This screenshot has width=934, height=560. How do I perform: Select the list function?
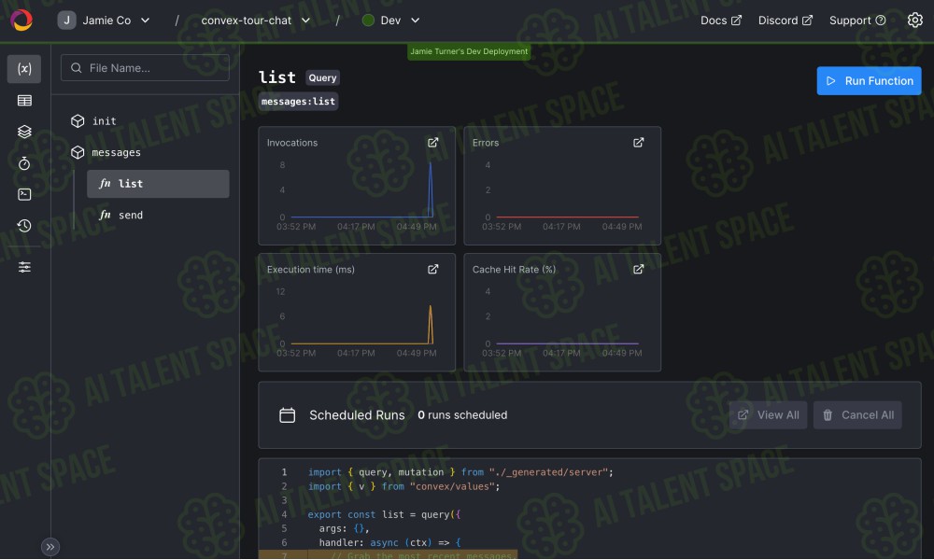[x=158, y=184]
